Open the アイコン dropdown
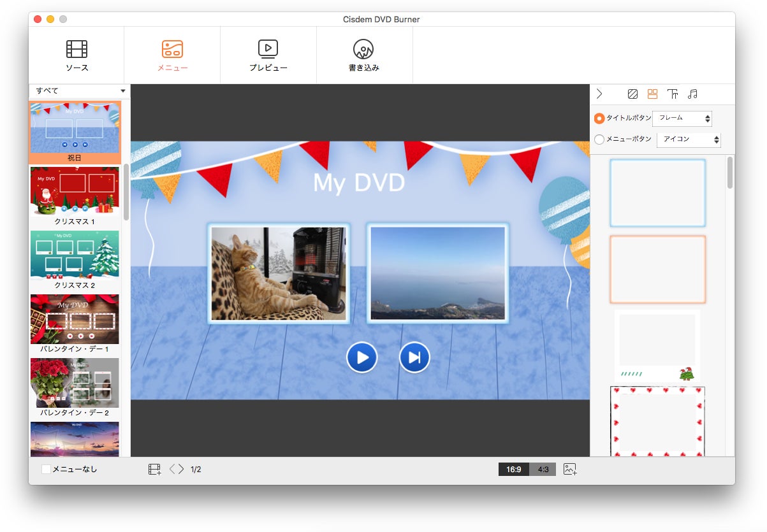Image resolution: width=767 pixels, height=532 pixels. click(x=689, y=140)
